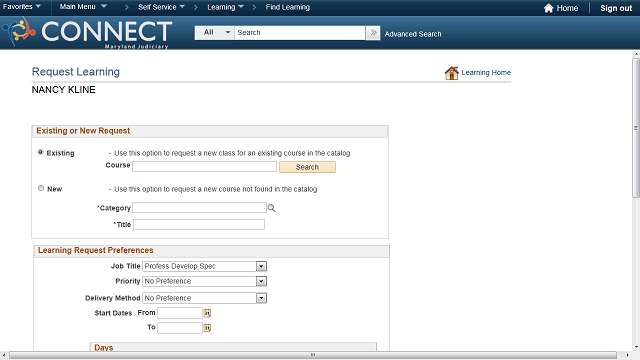Click the search go arrows icon
Image resolution: width=640 pixels, height=360 pixels.
click(x=373, y=33)
